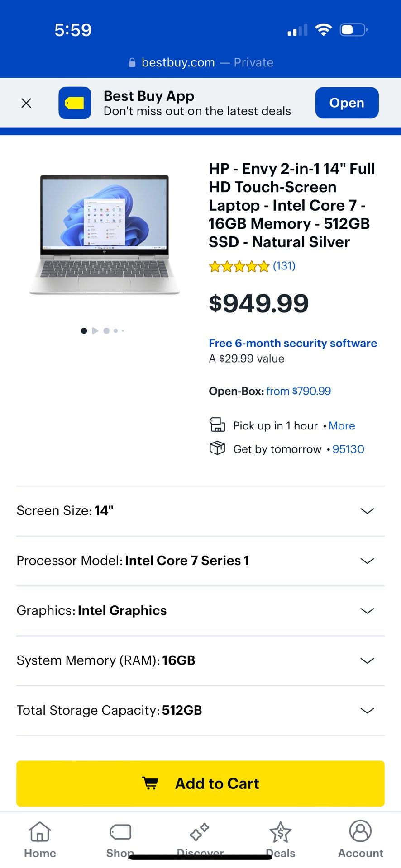Expand the Graphics options
The height and width of the screenshot is (868, 401).
tap(367, 611)
